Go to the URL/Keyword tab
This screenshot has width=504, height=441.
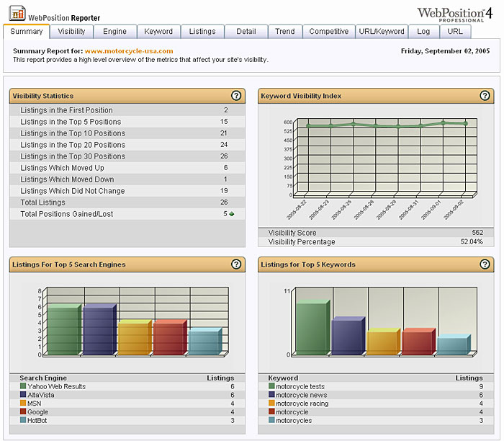(382, 32)
